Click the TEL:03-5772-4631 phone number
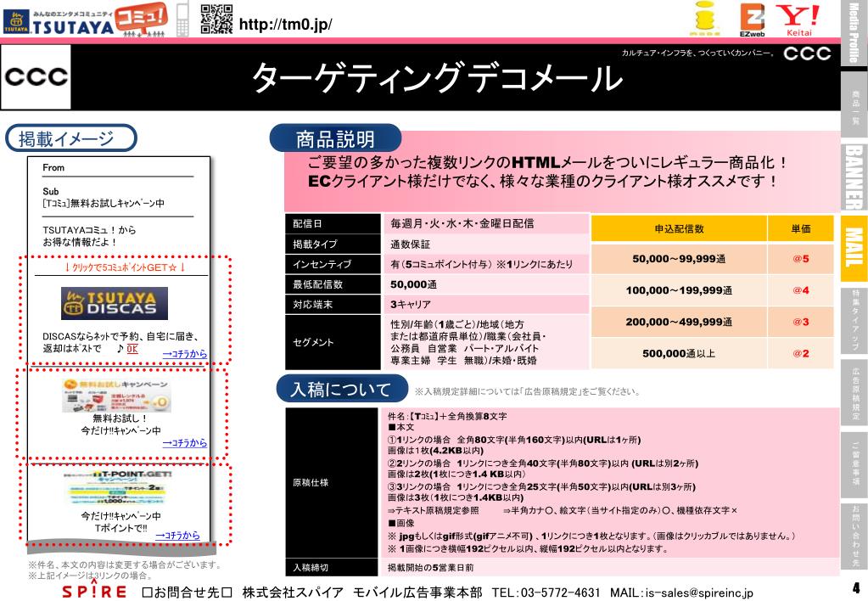The image size is (868, 601). pos(546,593)
